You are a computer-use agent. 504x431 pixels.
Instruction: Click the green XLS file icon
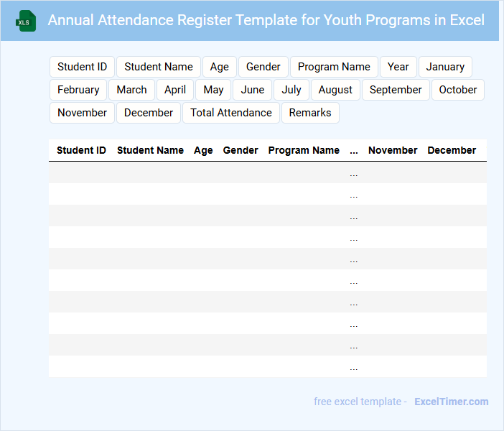(x=25, y=21)
